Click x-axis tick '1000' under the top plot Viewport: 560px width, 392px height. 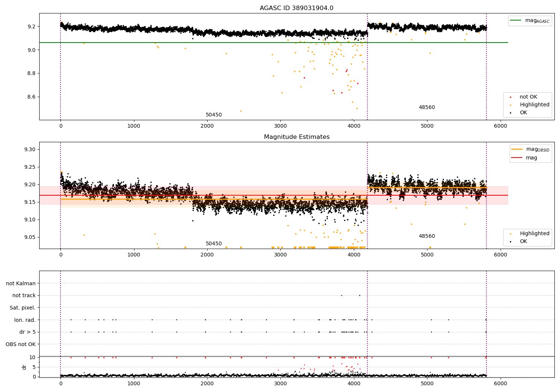pyautogui.click(x=134, y=126)
